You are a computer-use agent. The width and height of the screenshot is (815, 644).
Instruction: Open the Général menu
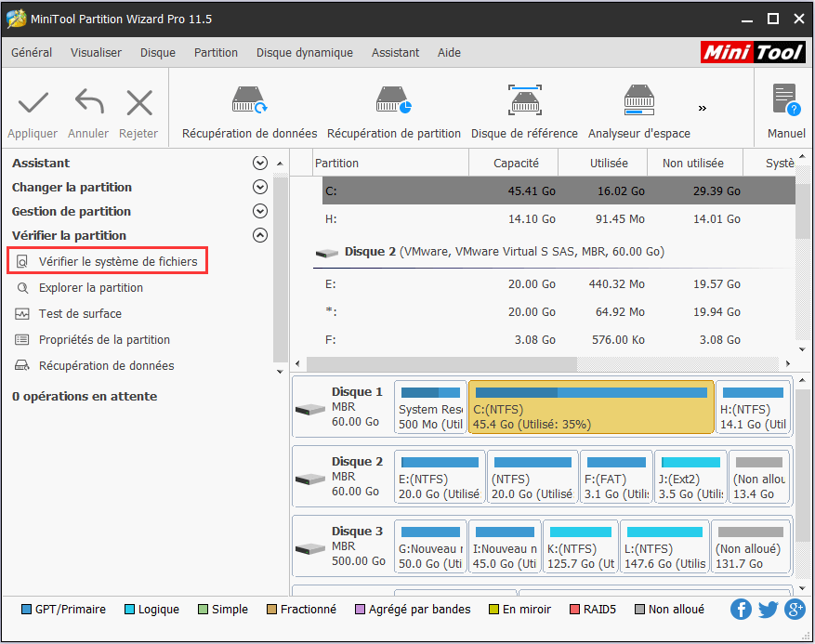pyautogui.click(x=32, y=52)
